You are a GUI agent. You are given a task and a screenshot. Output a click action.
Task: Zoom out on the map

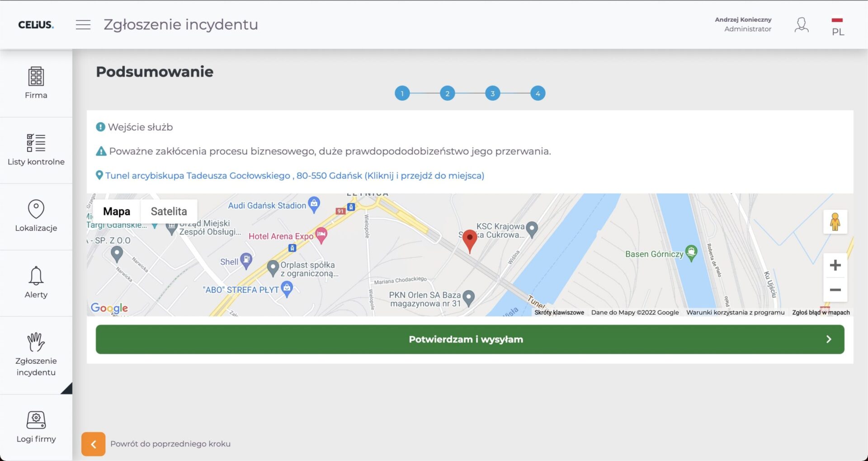coord(835,290)
